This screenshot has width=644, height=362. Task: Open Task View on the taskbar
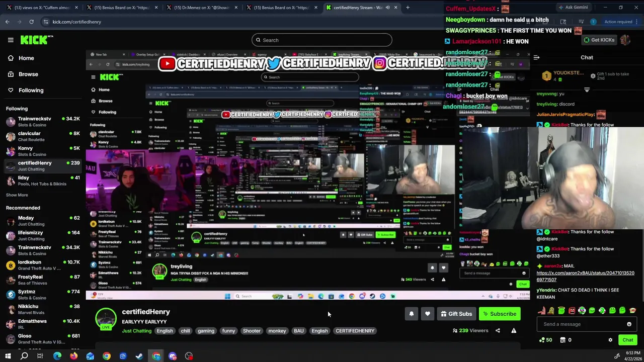[40, 356]
